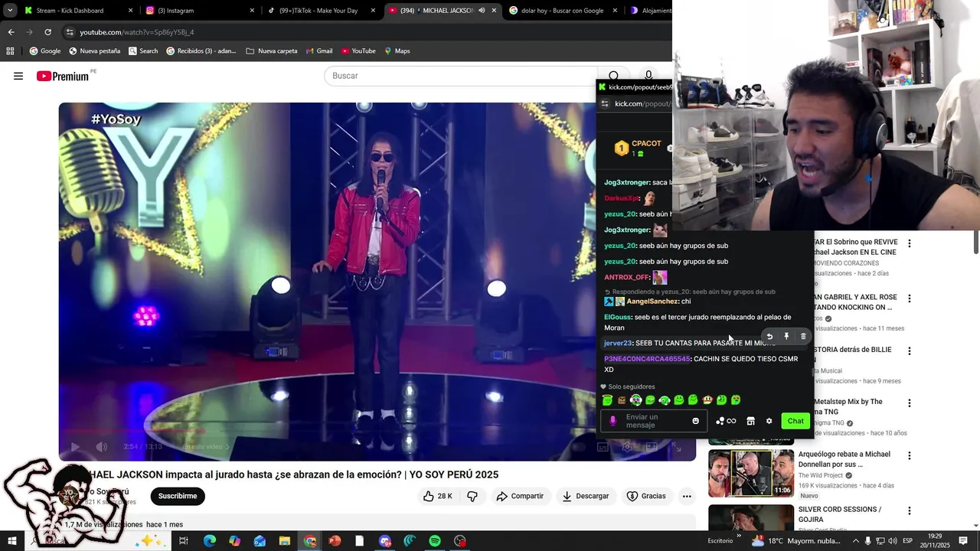This screenshot has height=551, width=980.
Task: Open Microsoft Edge from the taskbar
Action: [x=209, y=541]
